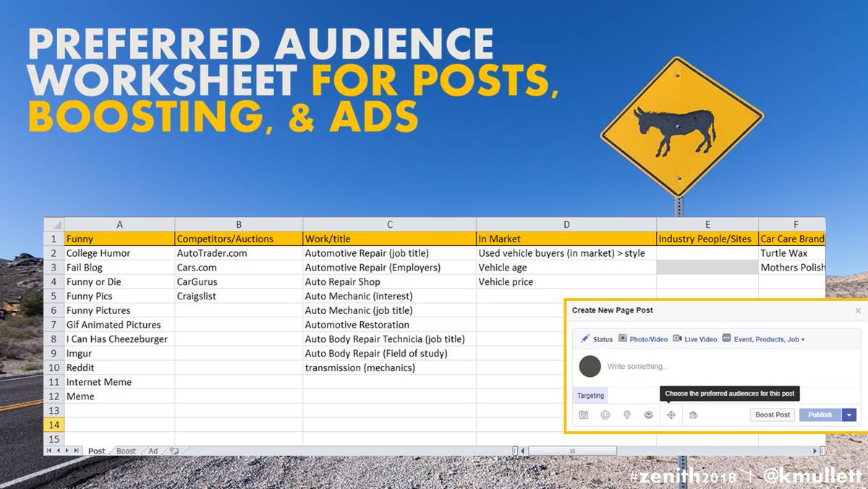Click the CarGurus cell
This screenshot has width=868, height=489.
click(x=239, y=282)
